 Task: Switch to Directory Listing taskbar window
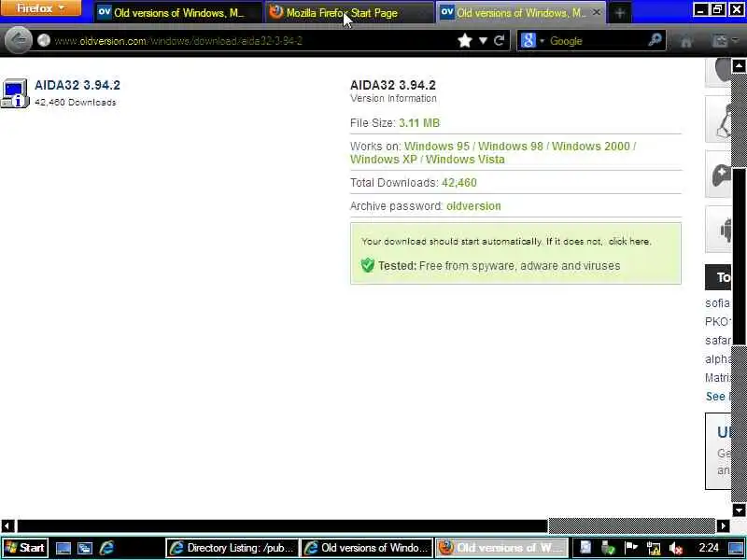point(232,548)
